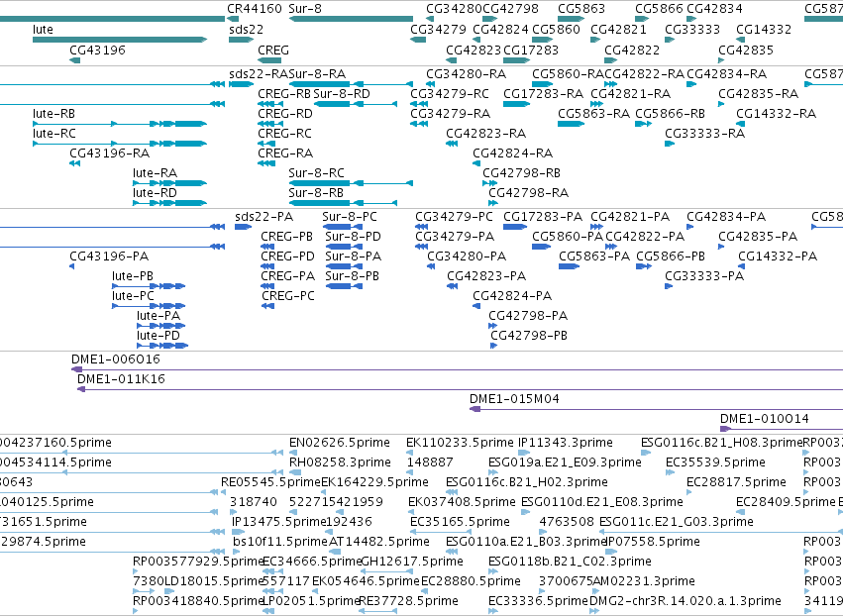Click the Sur-8-RC transcript label
Image resolution: width=843 pixels, height=616 pixels.
click(x=316, y=173)
